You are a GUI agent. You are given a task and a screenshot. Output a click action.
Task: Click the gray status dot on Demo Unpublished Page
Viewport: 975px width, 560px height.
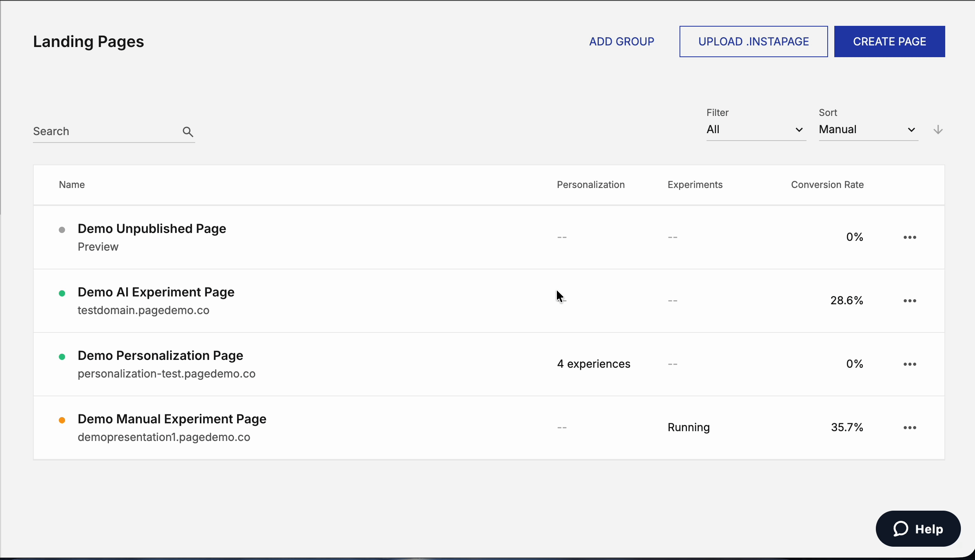[x=62, y=230]
